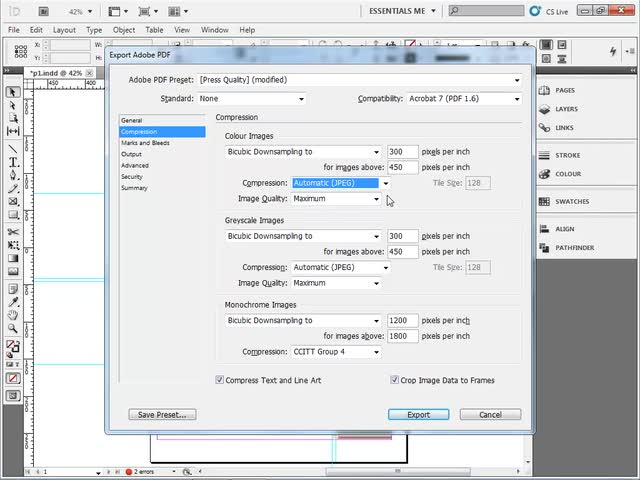640x480 pixels.
Task: Select the Gap tool
Action: pyautogui.click(x=13, y=131)
